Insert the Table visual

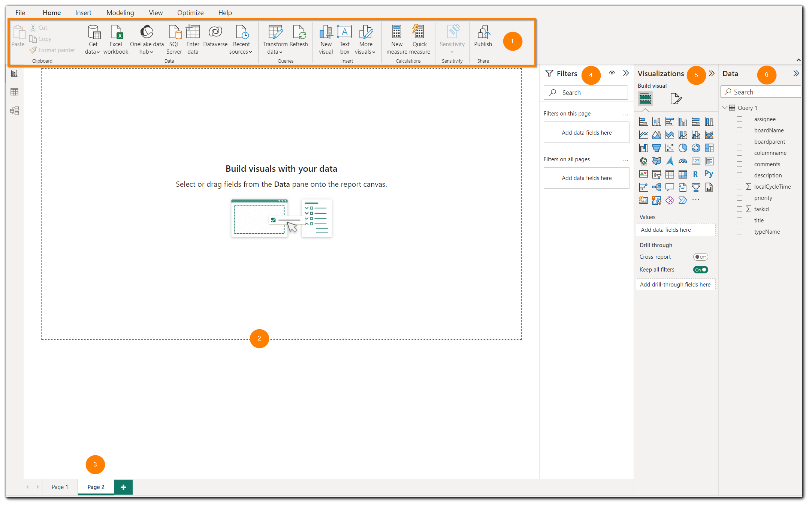coord(670,174)
